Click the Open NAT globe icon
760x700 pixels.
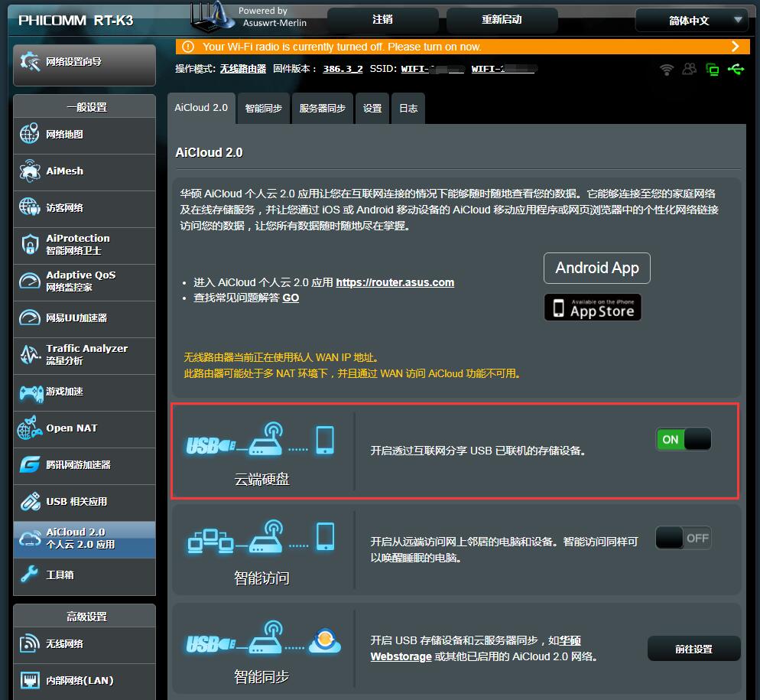click(x=30, y=428)
